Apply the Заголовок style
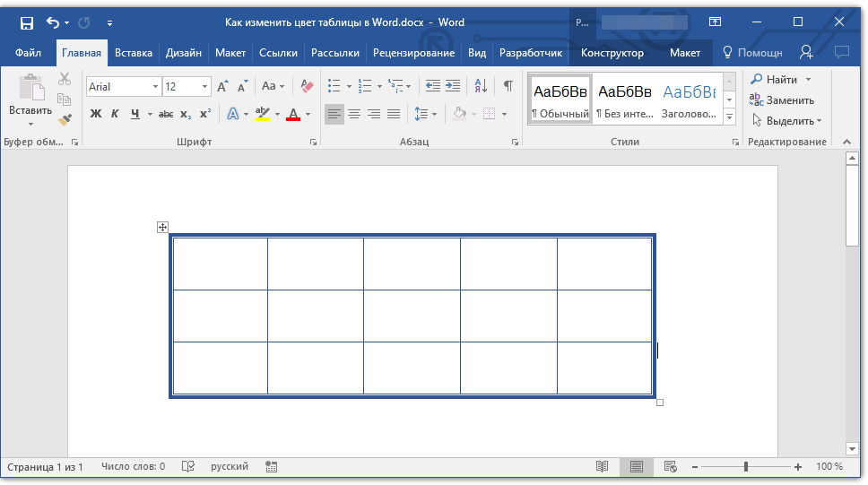The height and width of the screenshot is (485, 868). 690,99
